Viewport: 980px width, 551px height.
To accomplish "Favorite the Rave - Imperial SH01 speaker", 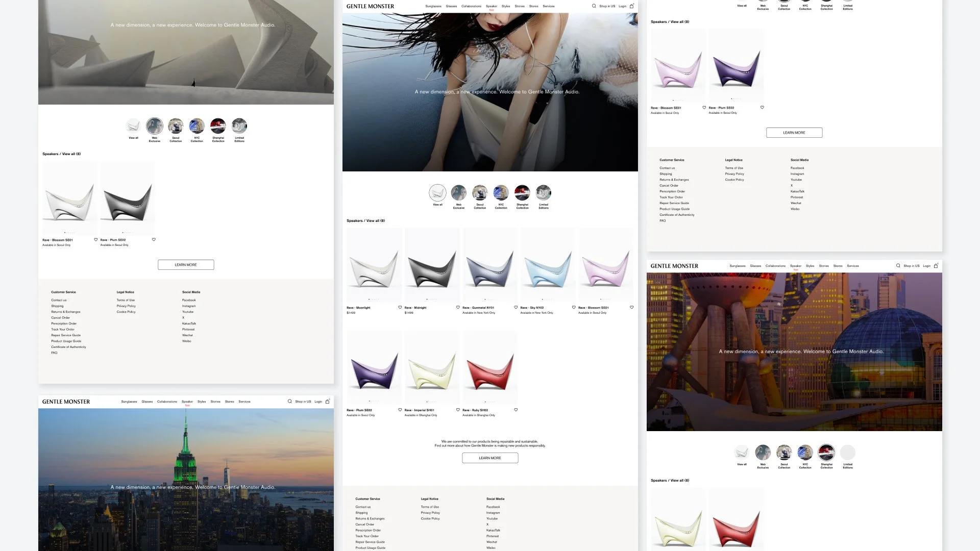I will pos(458,410).
